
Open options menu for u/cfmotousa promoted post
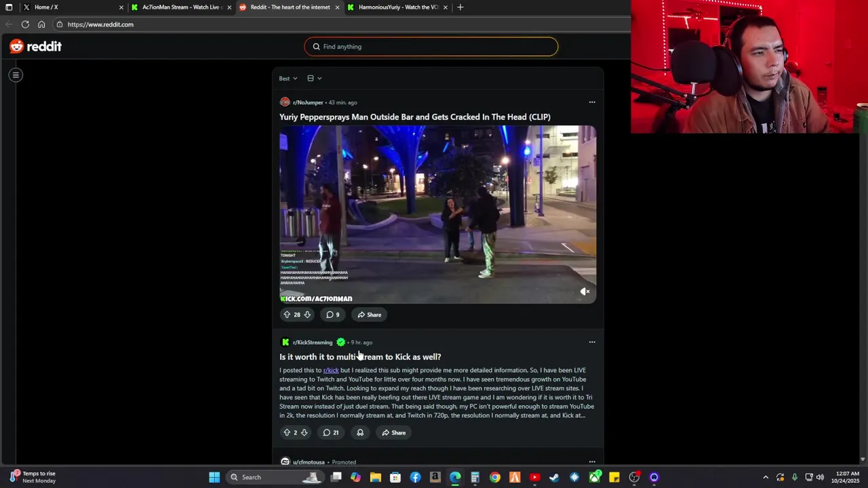pos(592,462)
